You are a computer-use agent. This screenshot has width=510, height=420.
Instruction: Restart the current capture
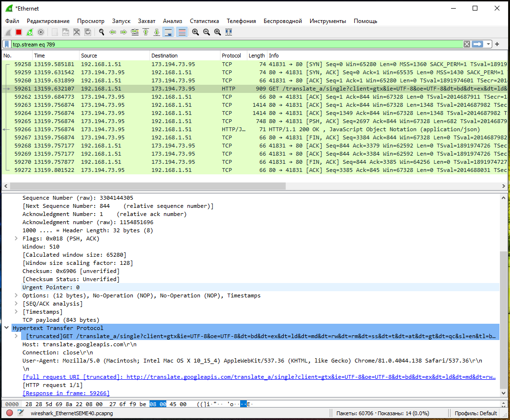30,32
